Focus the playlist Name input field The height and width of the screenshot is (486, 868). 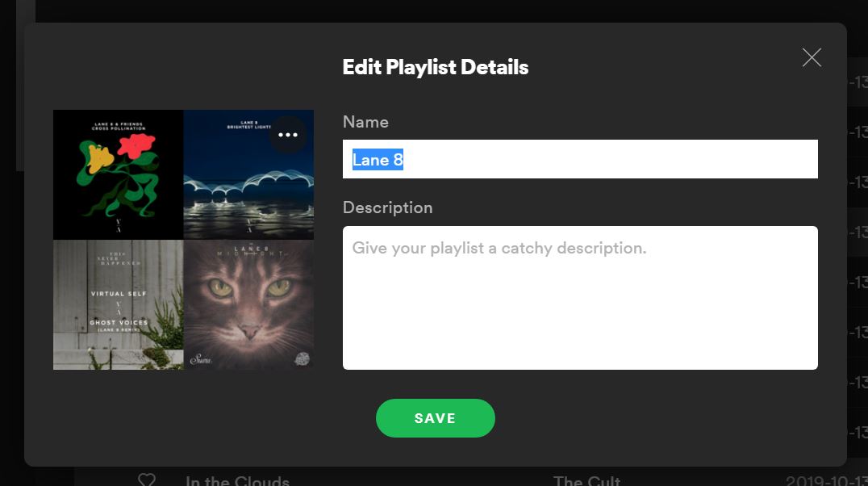pyautogui.click(x=580, y=159)
